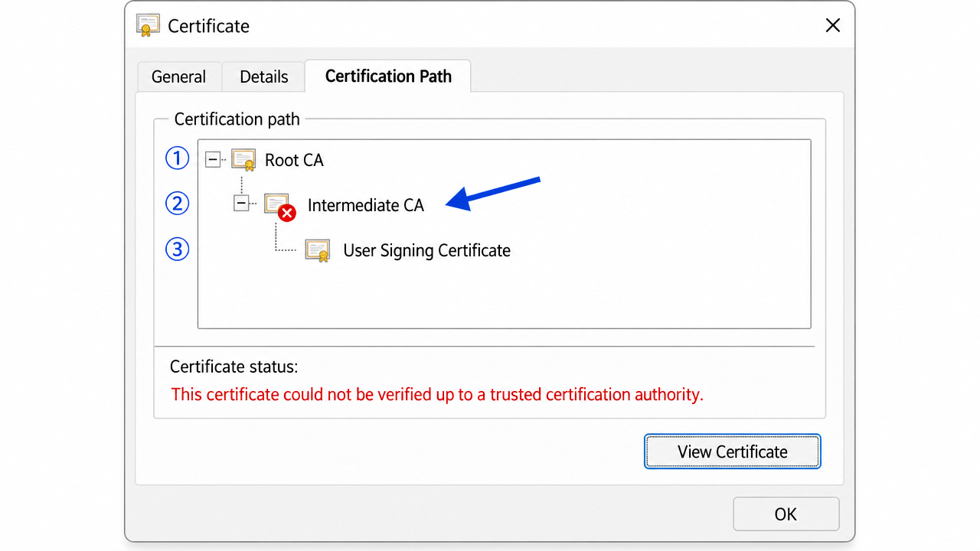Image resolution: width=980 pixels, height=551 pixels.
Task: Open the Details tab
Action: (263, 77)
